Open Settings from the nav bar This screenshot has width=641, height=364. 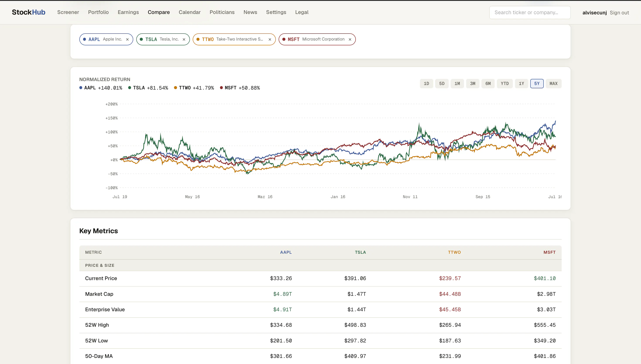(276, 12)
